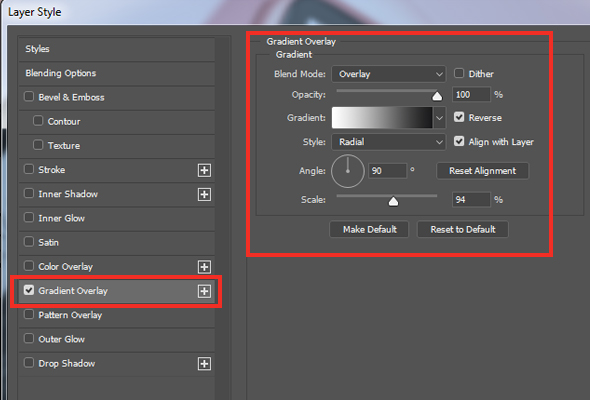The image size is (590, 400).
Task: Click the Scale percentage input field
Action: point(471,199)
